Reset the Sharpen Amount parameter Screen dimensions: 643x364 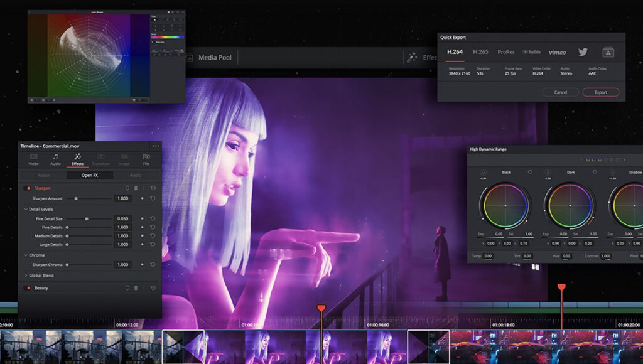pyautogui.click(x=153, y=198)
